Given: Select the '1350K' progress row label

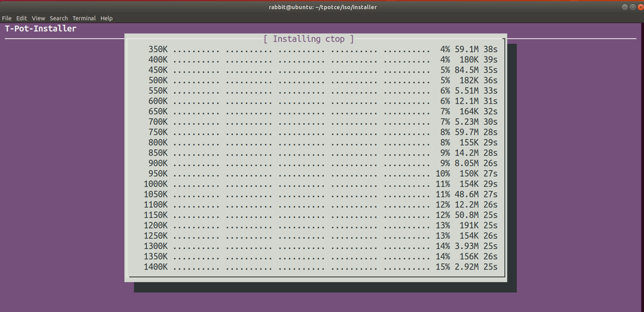Looking at the screenshot, I should [156, 257].
